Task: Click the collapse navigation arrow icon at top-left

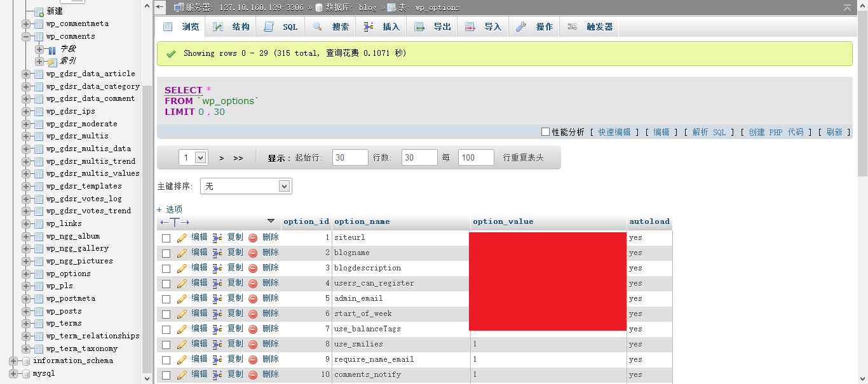Action: point(160,7)
